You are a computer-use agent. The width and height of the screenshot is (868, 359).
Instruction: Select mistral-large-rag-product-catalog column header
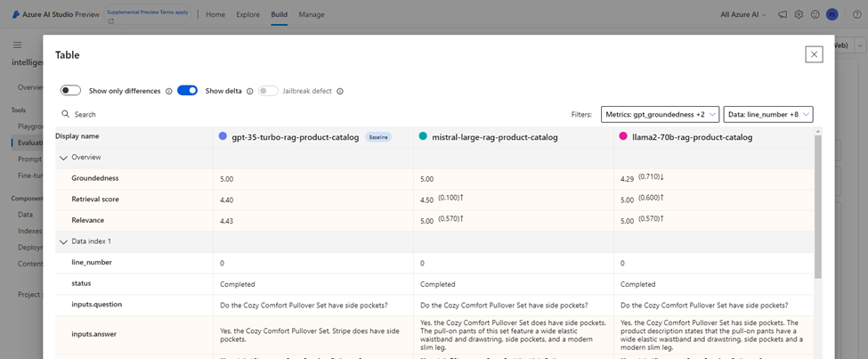pyautogui.click(x=494, y=137)
